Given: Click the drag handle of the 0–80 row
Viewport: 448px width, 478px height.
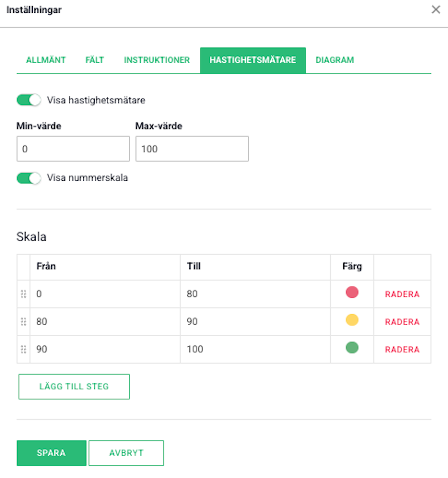Looking at the screenshot, I should point(23,294).
